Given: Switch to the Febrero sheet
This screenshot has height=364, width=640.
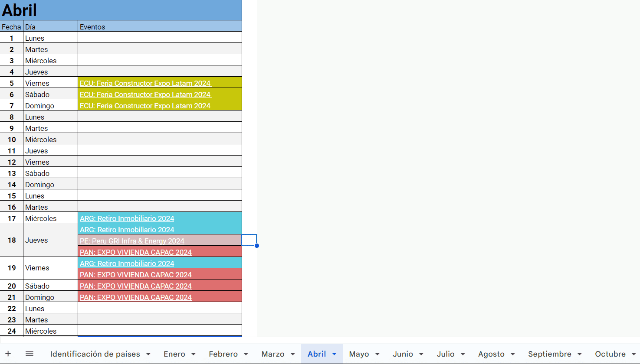Looking at the screenshot, I should [223, 354].
